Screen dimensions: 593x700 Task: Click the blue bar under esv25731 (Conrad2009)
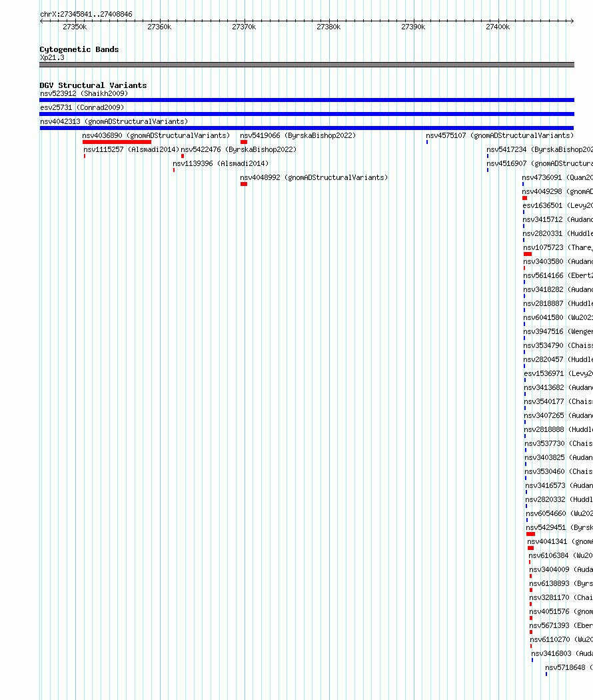[307, 114]
